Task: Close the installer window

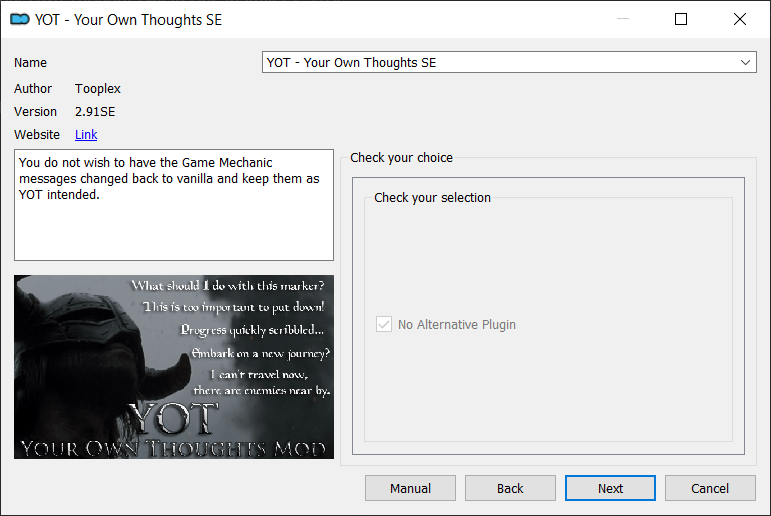Action: (740, 19)
